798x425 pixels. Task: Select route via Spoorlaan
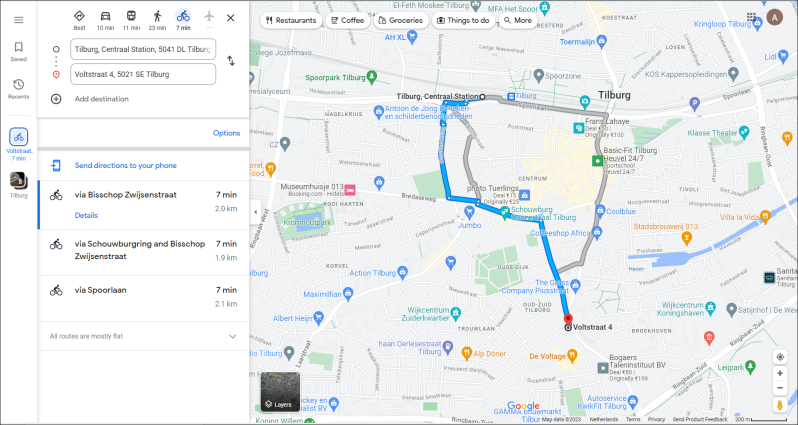point(144,297)
